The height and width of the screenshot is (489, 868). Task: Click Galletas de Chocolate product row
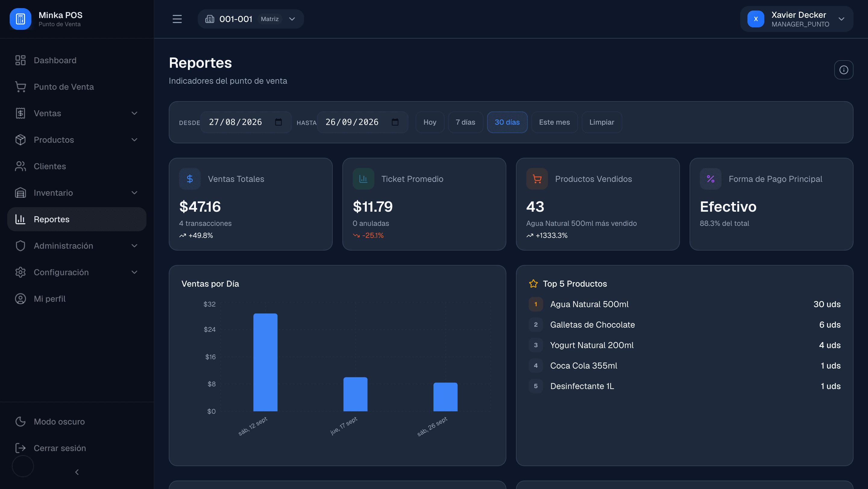pyautogui.click(x=684, y=325)
